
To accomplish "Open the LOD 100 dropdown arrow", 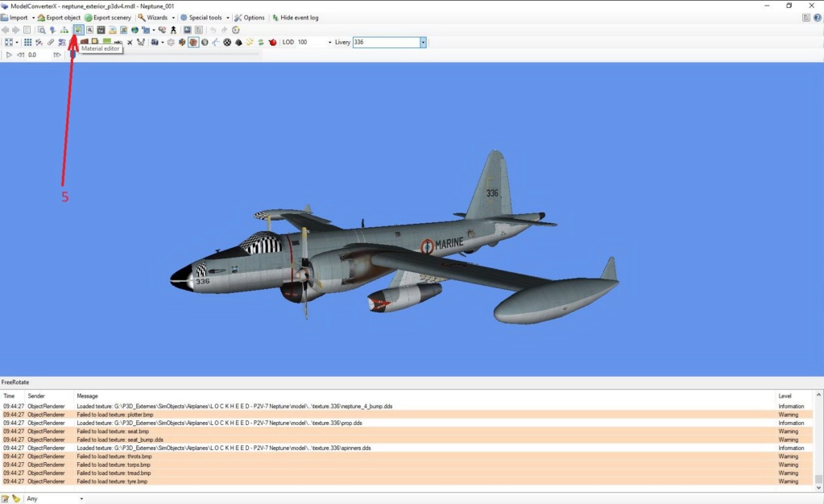I will (330, 42).
